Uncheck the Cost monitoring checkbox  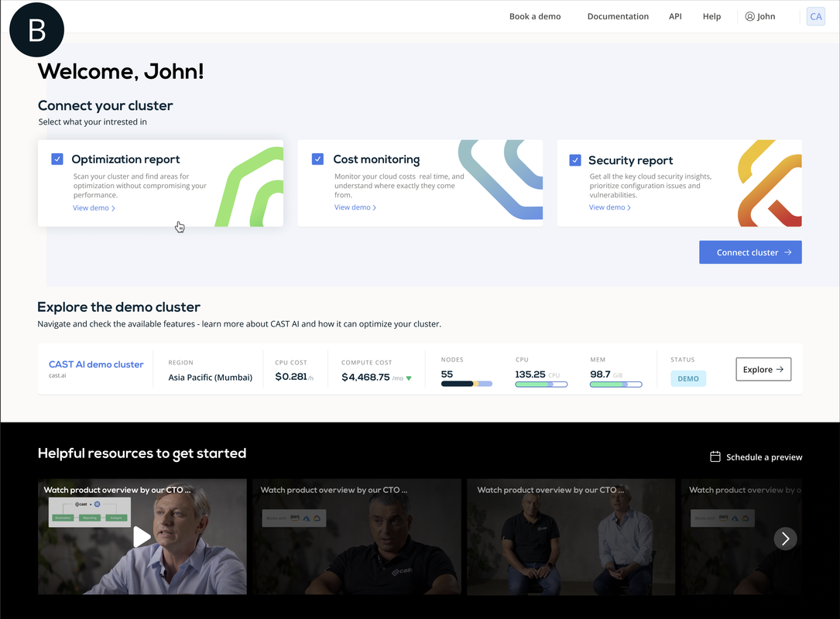(x=317, y=159)
